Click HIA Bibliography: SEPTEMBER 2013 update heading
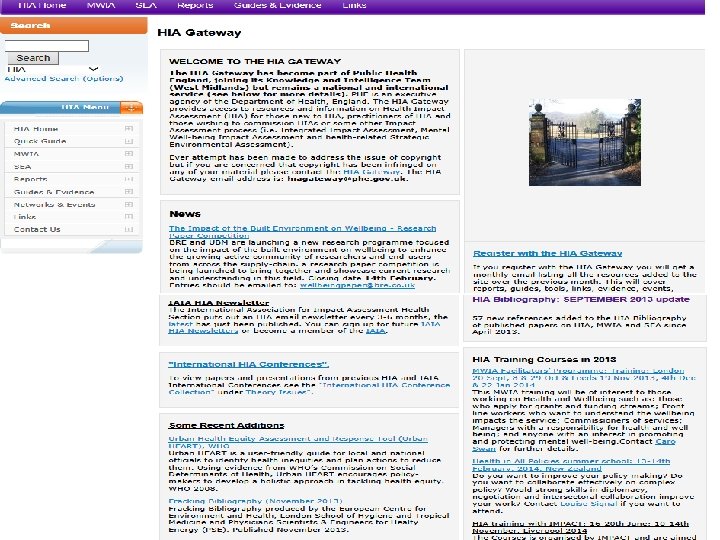Image resolution: width=720 pixels, height=540 pixels. pos(581,299)
